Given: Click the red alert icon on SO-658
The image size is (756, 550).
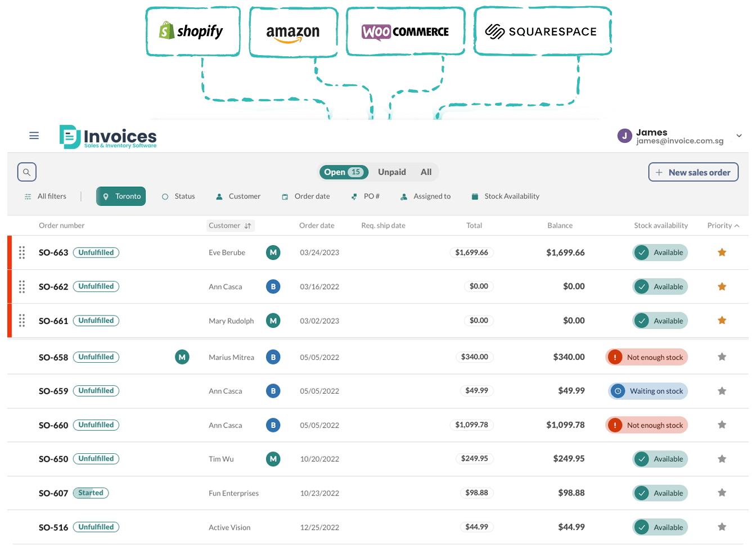Looking at the screenshot, I should [615, 357].
